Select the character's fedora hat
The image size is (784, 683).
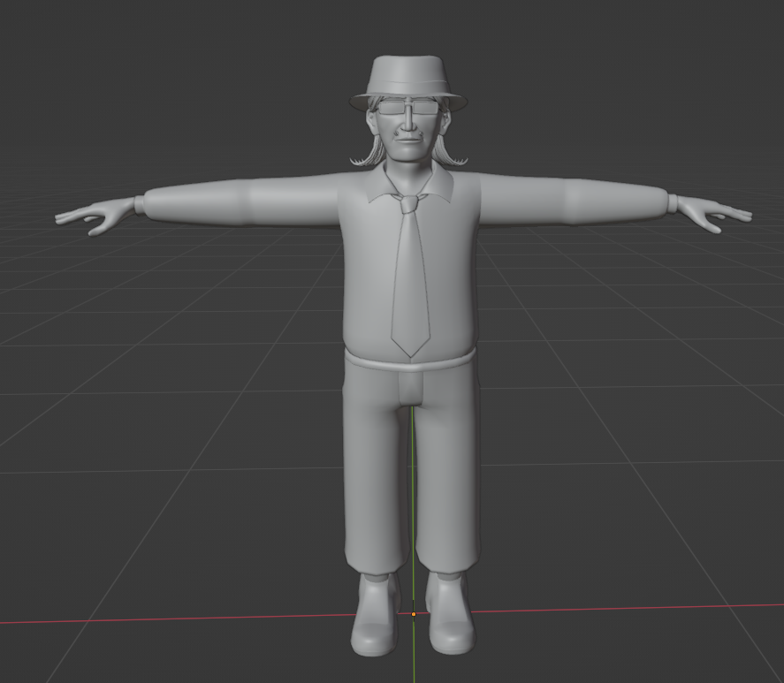407,76
